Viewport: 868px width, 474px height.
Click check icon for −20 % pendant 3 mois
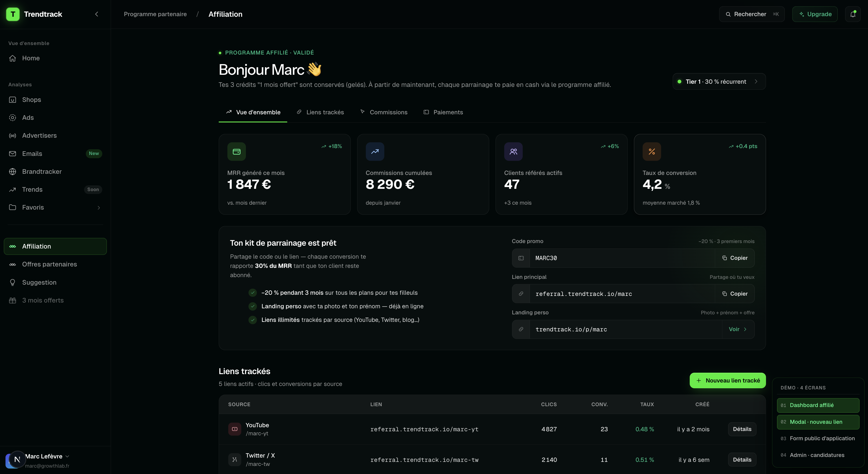pyautogui.click(x=253, y=293)
